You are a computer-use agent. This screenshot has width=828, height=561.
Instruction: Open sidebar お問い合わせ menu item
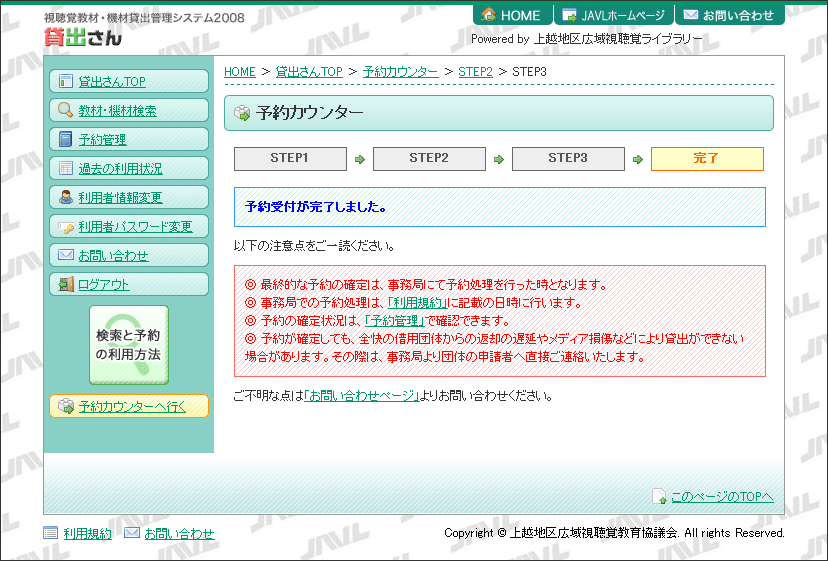click(x=113, y=256)
